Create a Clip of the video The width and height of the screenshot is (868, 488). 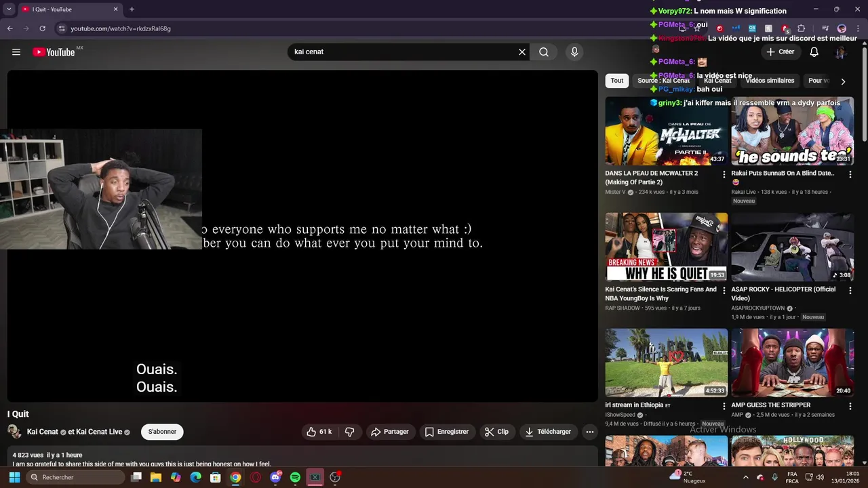[496, 432]
